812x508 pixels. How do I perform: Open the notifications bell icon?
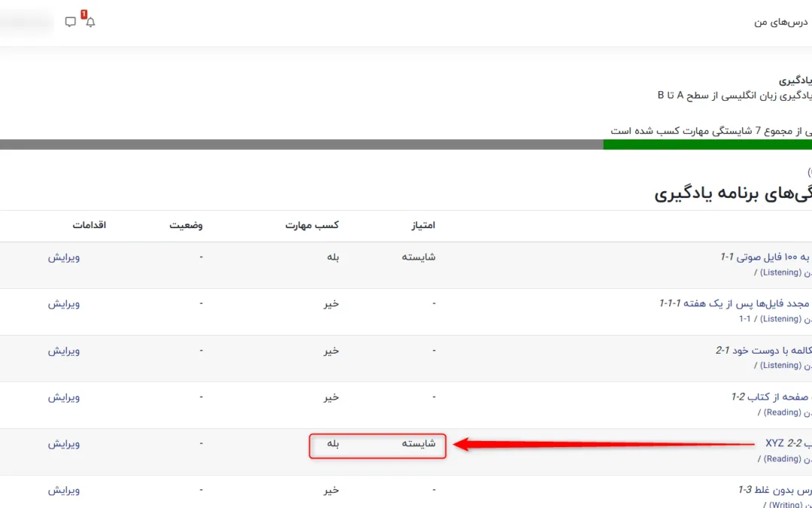90,22
